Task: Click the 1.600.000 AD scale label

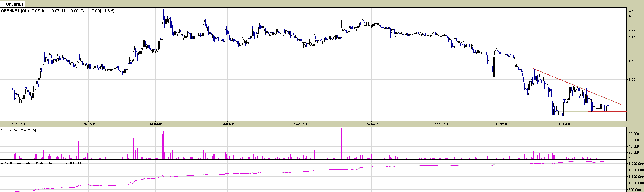Action: (x=635, y=164)
